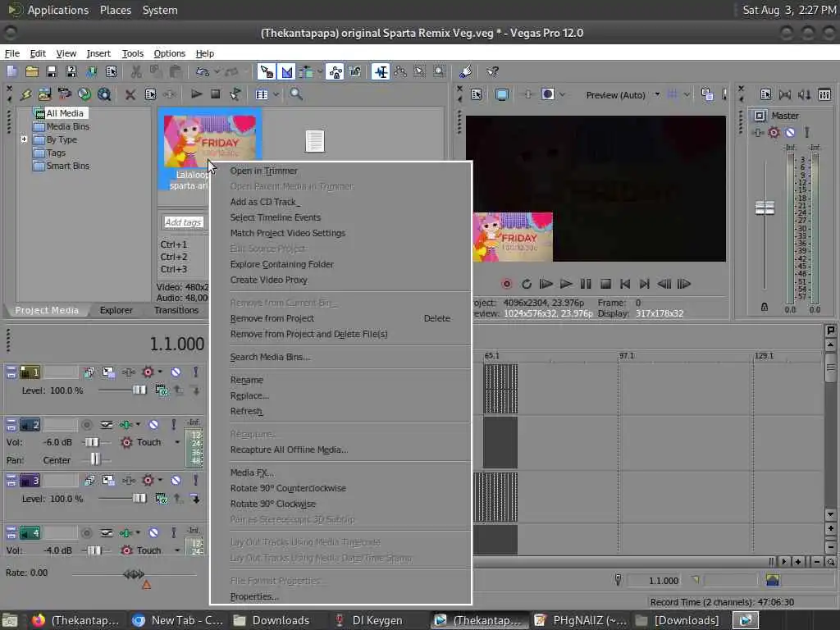Click the Master volume fader handle
The image size is (840, 630).
pos(765,208)
